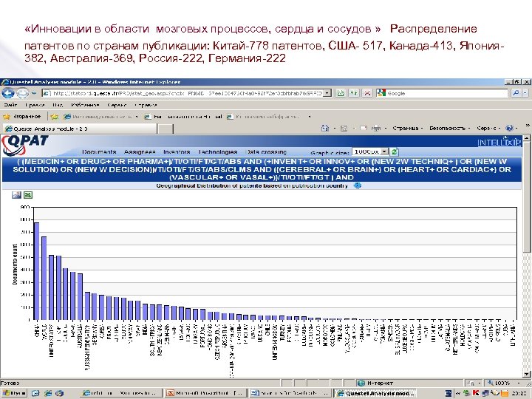Click the language indicator in system tray
Screen dimensions: 532x399
click(449, 393)
